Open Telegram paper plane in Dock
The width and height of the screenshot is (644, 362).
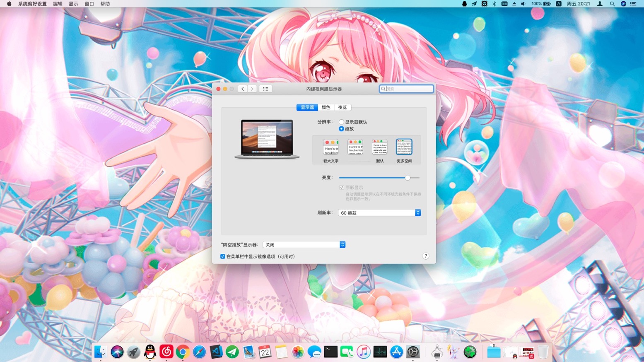tap(232, 352)
